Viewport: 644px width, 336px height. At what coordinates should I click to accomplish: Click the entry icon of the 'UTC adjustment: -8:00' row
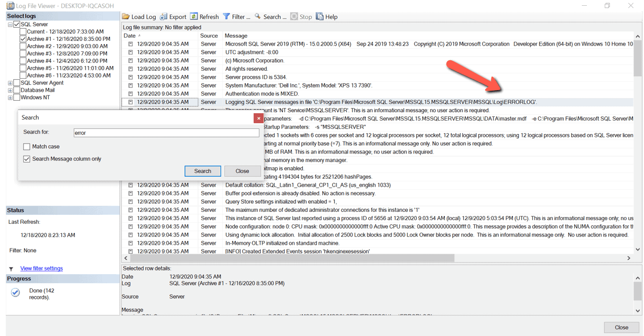pos(131,52)
